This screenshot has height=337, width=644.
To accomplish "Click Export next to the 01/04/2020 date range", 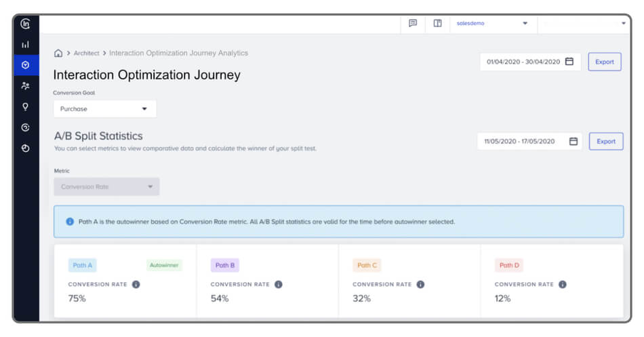I will click(x=604, y=62).
